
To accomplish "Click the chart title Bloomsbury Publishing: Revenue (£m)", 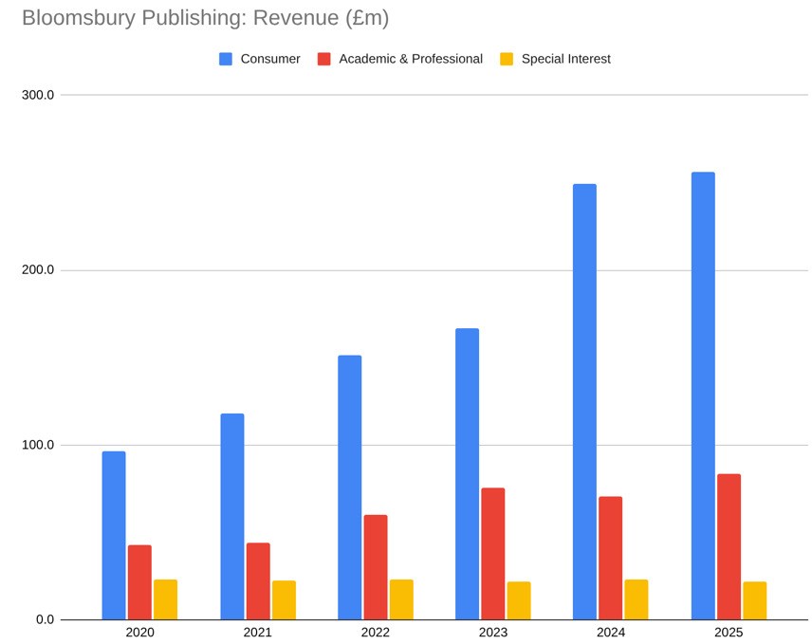I will click(206, 18).
